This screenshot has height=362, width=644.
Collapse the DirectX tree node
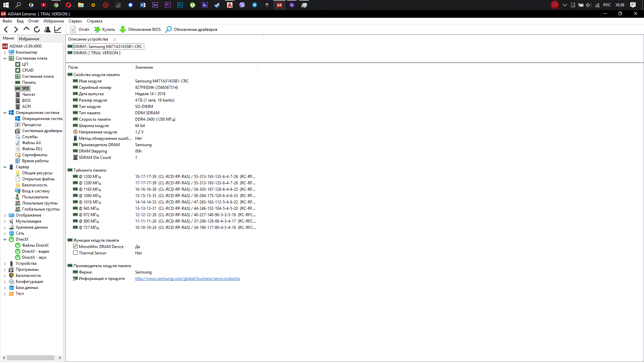[5, 239]
